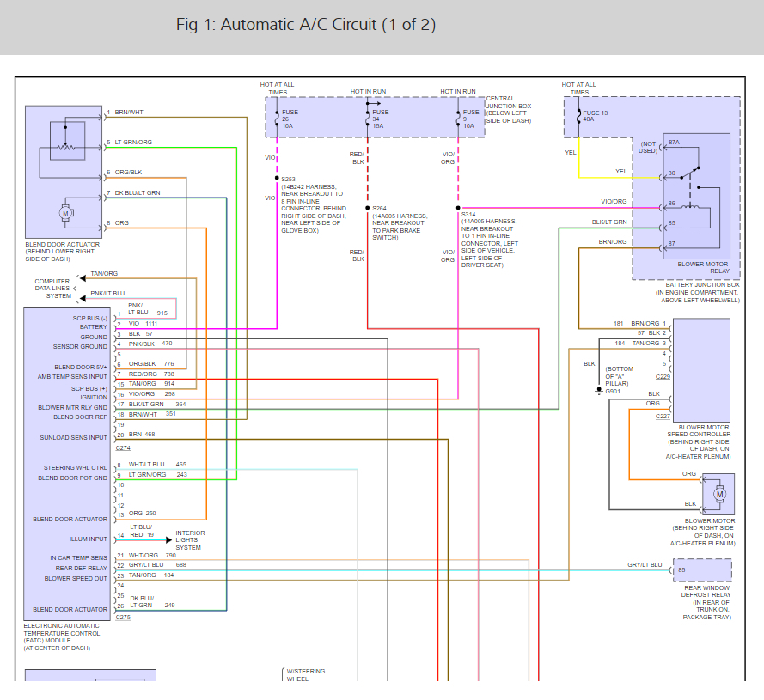The width and height of the screenshot is (764, 700).
Task: Click the C227 connector label
Action: 663,416
